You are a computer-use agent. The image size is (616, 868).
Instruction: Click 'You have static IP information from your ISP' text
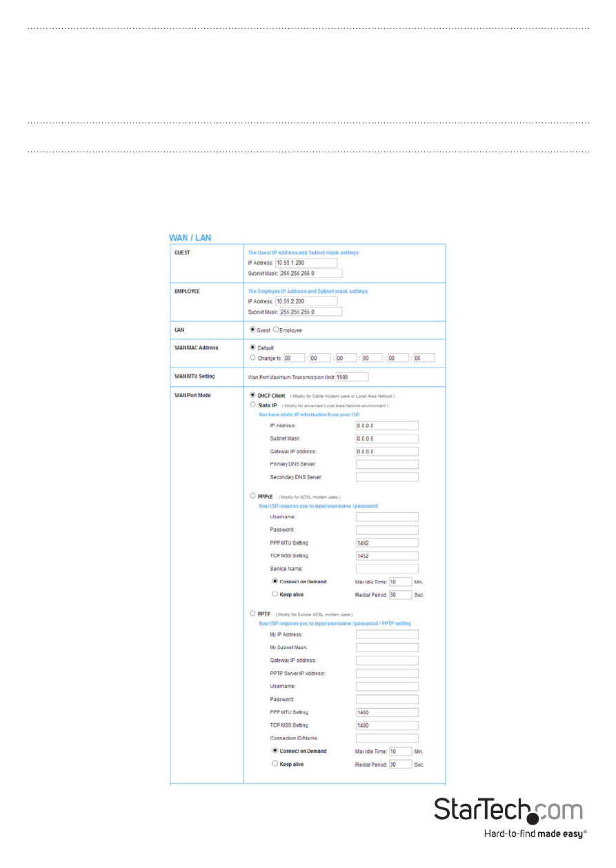[308, 415]
